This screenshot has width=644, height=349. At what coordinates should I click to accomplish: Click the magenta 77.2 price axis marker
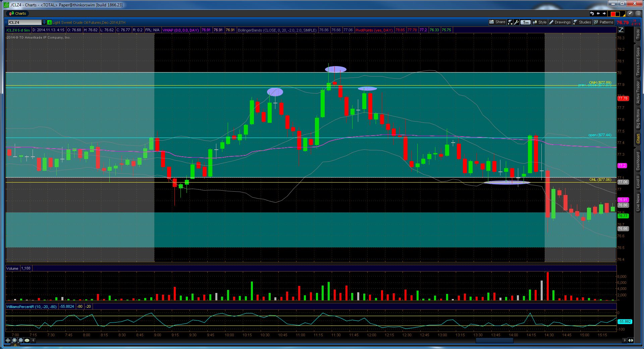click(x=622, y=166)
